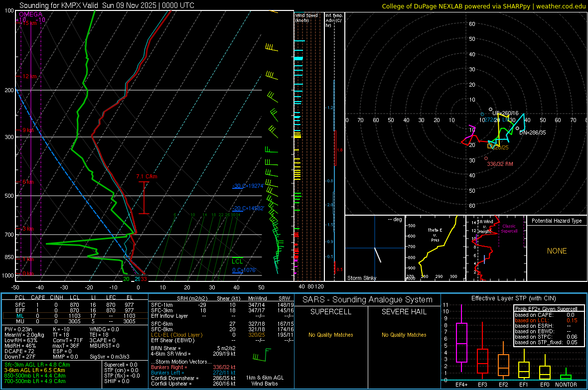Click the 'MeanW = 2.0g/kg' value
This screenshot has height=390, width=588.
coord(24,335)
